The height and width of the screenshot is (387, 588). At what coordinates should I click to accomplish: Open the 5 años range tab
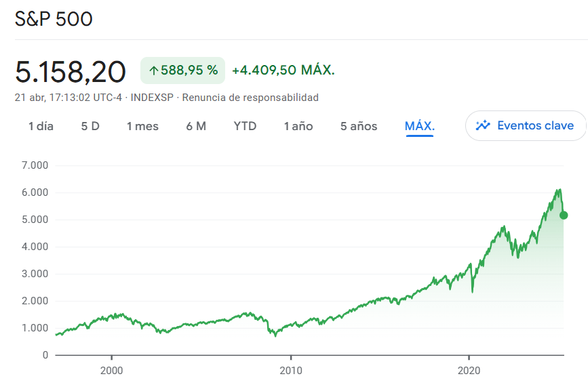[359, 126]
